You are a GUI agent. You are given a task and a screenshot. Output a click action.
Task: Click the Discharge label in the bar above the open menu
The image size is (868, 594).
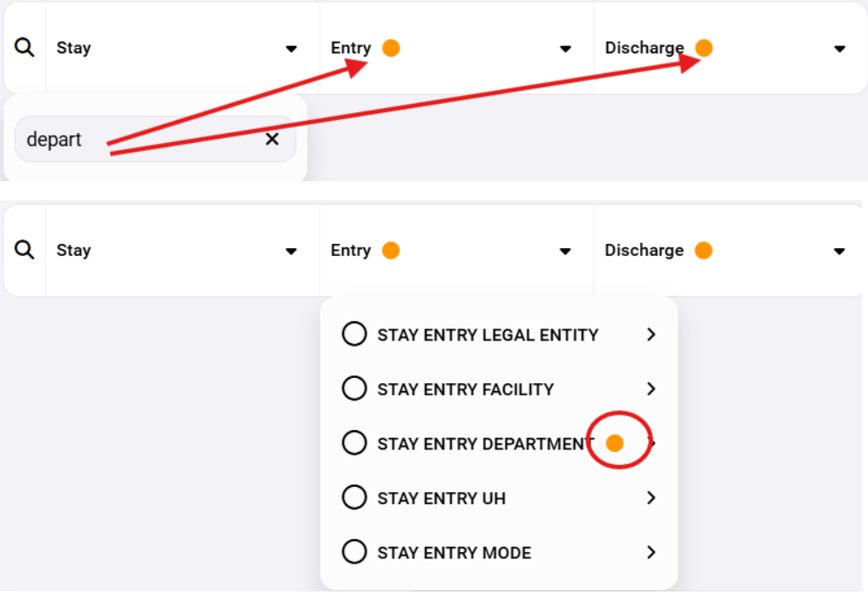click(x=644, y=250)
